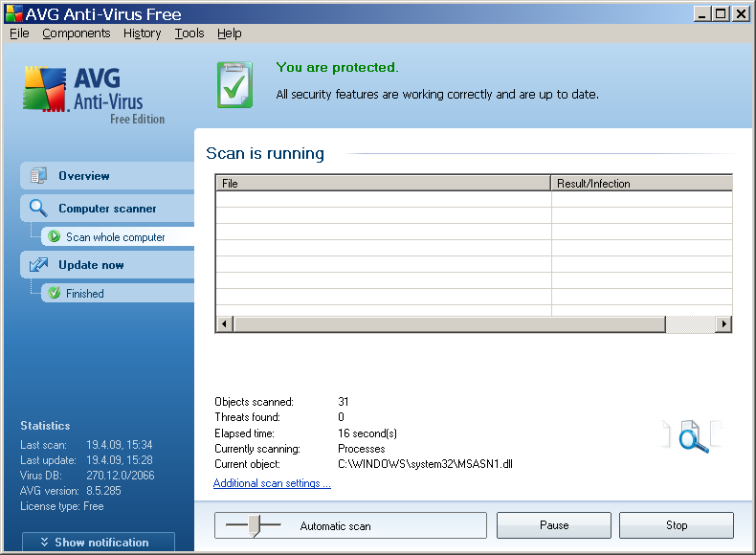Open Additional scan settings link
756x555 pixels.
click(272, 483)
